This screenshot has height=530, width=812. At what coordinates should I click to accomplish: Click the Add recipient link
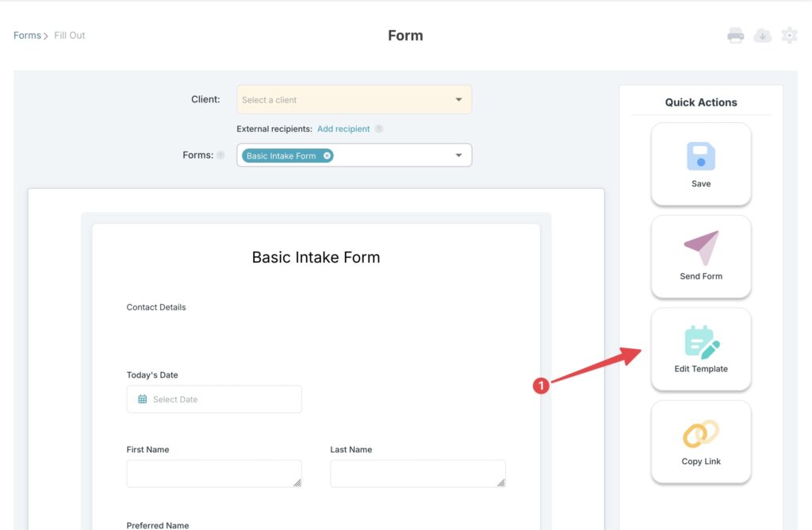click(343, 129)
